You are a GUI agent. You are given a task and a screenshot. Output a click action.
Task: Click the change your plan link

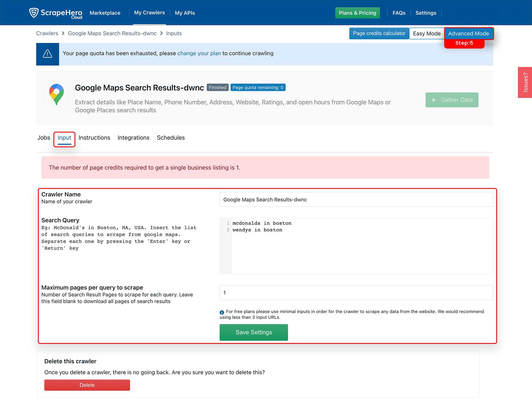[199, 53]
